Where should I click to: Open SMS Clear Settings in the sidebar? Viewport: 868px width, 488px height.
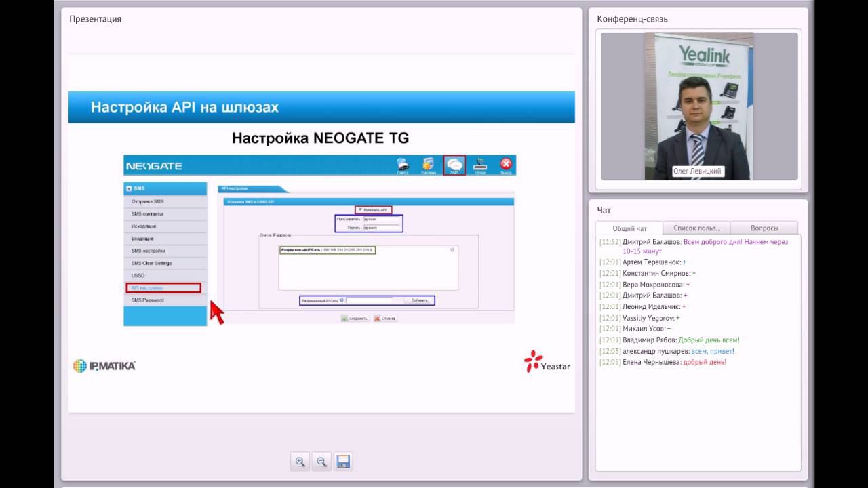(165, 263)
